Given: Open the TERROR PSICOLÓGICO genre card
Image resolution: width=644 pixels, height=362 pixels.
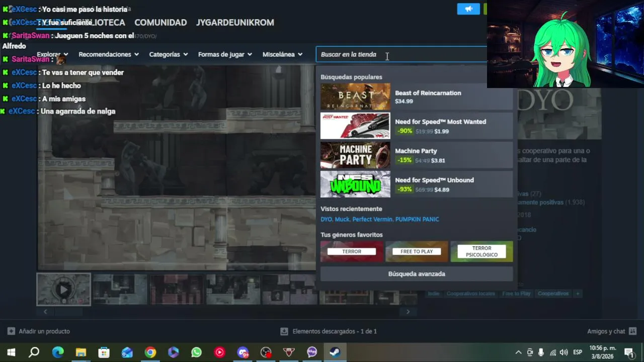Looking at the screenshot, I should coord(481,251).
